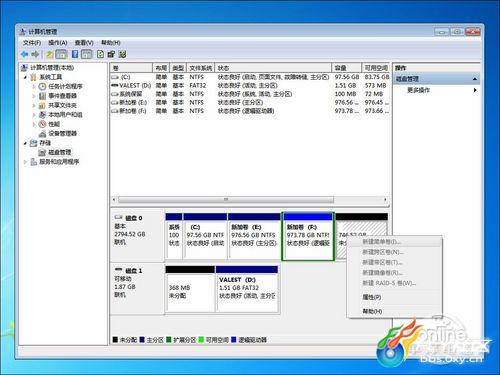Screen dimensions: 500x375
Task: Expand the 性能 tree branch
Action: click(34, 124)
